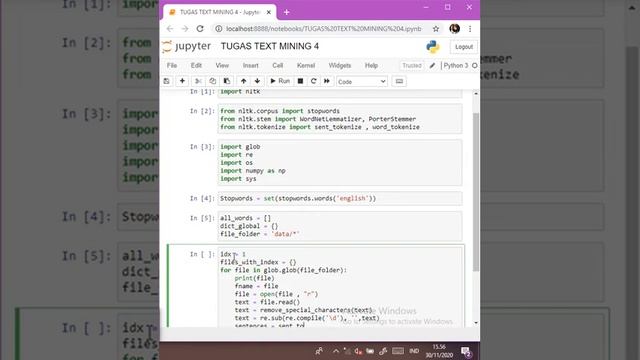Image resolution: width=640 pixels, height=360 pixels.
Task: Click the Python logo icon
Action: [x=433, y=47]
